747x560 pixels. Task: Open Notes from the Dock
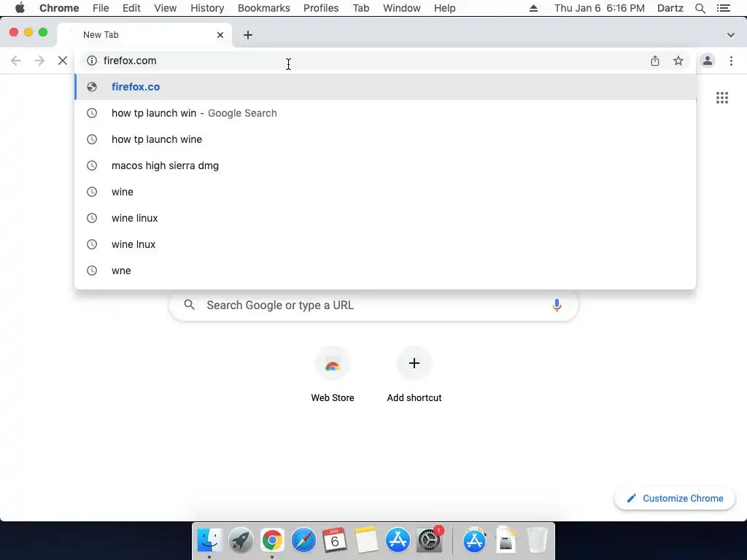point(366,540)
